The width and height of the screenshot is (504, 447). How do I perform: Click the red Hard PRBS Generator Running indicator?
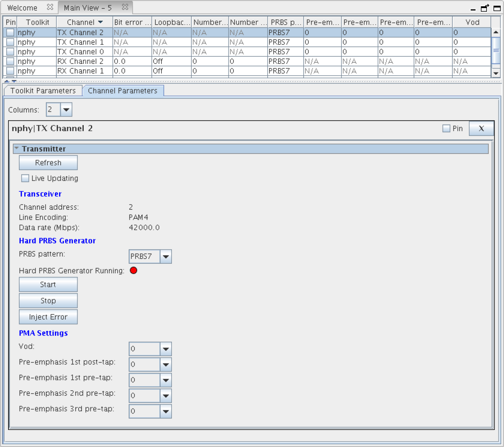[x=133, y=271]
